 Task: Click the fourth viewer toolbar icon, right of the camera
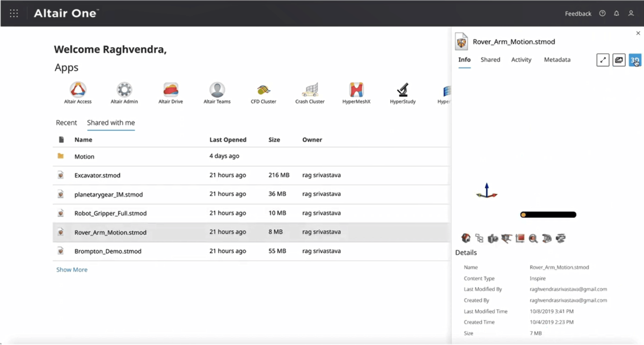(506, 238)
